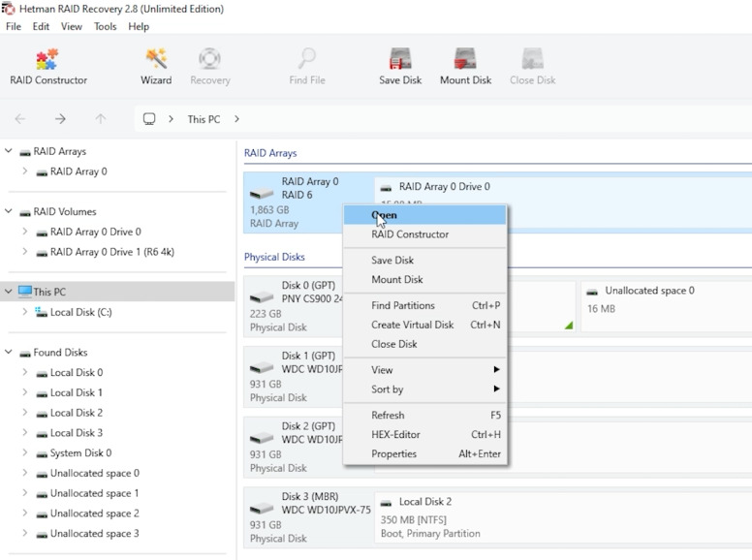Click the This PC monitor icon in tree

25,291
